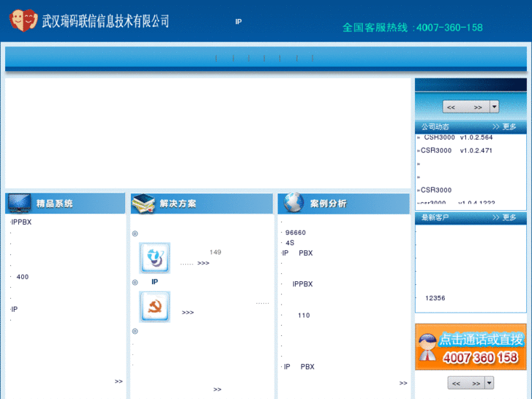Click the IP text in the header
Image resolution: width=532 pixels, height=399 pixels.
[x=238, y=22]
